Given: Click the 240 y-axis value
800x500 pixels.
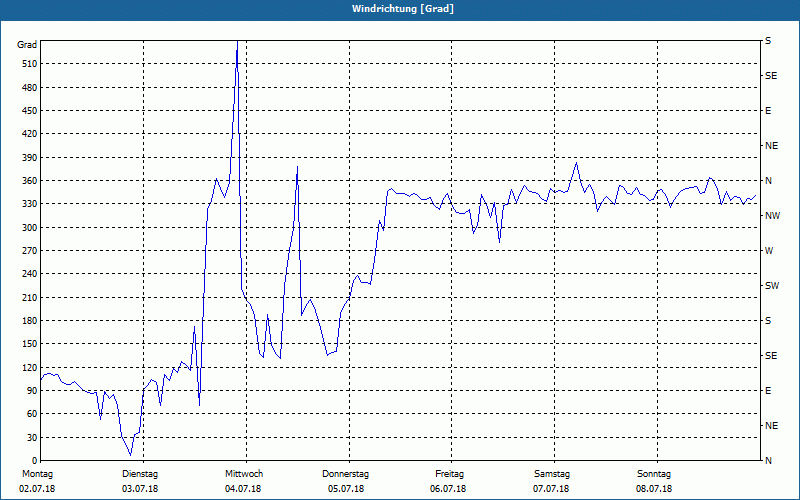Looking at the screenshot, I should pos(30,273).
